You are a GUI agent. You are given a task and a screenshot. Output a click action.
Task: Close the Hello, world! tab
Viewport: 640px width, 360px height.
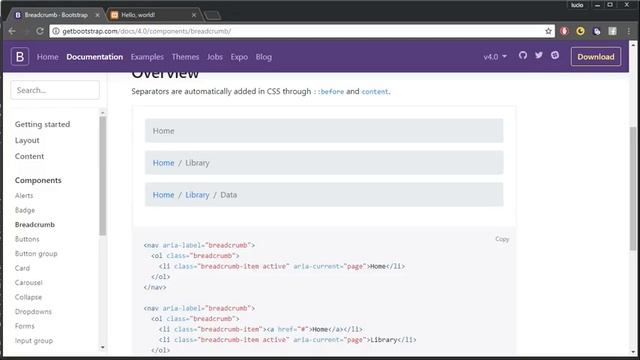[x=194, y=15]
